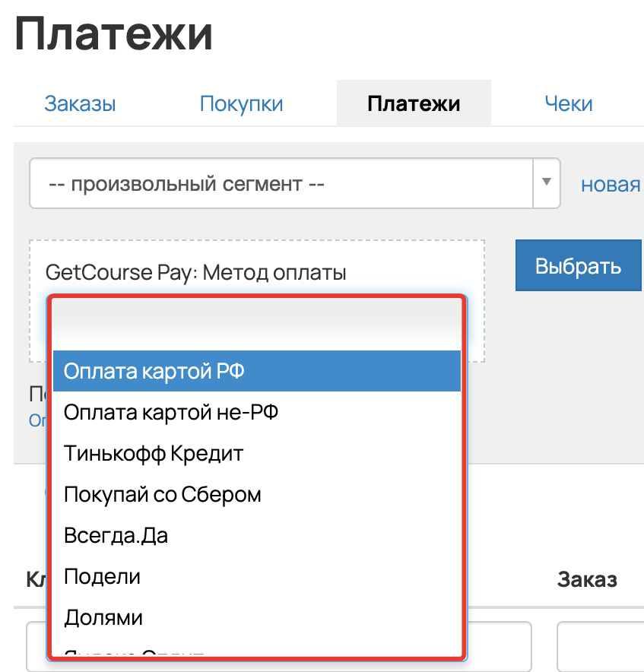Click the Заказ column header
The image size is (644, 672).
pyautogui.click(x=587, y=580)
